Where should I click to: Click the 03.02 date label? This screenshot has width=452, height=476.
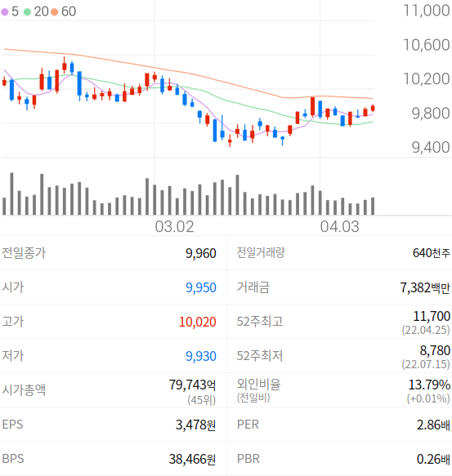pyautogui.click(x=174, y=227)
